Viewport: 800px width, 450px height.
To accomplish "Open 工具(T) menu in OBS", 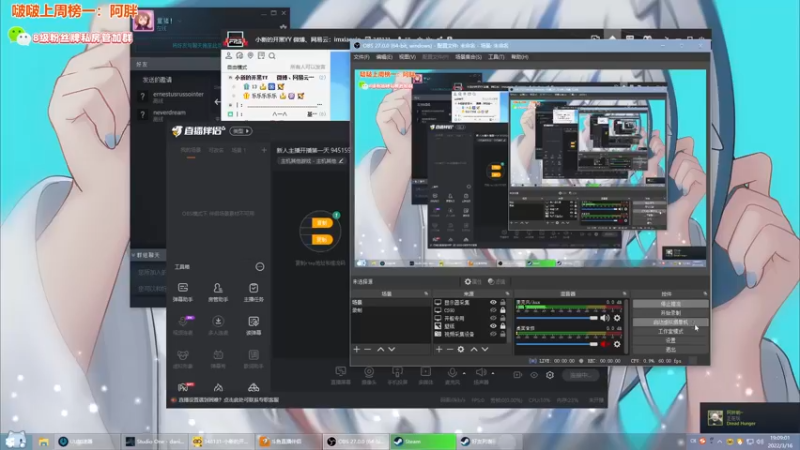I will pyautogui.click(x=496, y=57).
